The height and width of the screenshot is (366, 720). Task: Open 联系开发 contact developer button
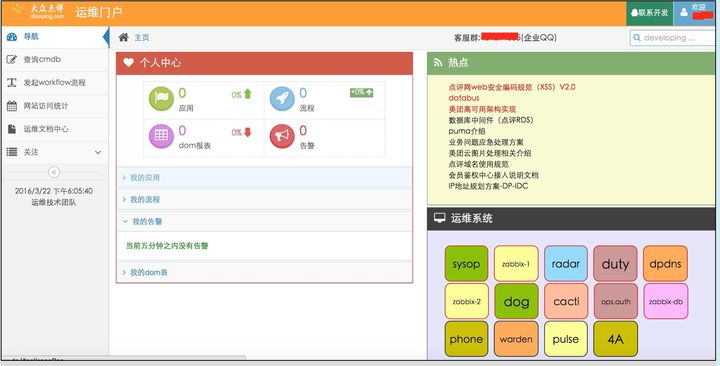coord(649,13)
